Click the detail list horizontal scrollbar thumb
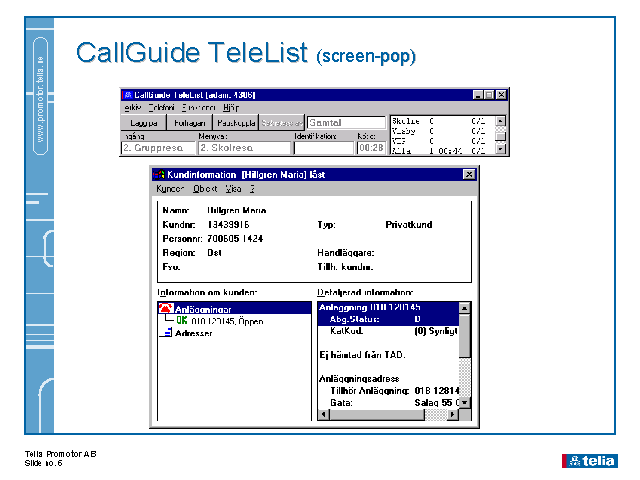Image resolution: width=640 pixels, height=480 pixels. coord(377,415)
